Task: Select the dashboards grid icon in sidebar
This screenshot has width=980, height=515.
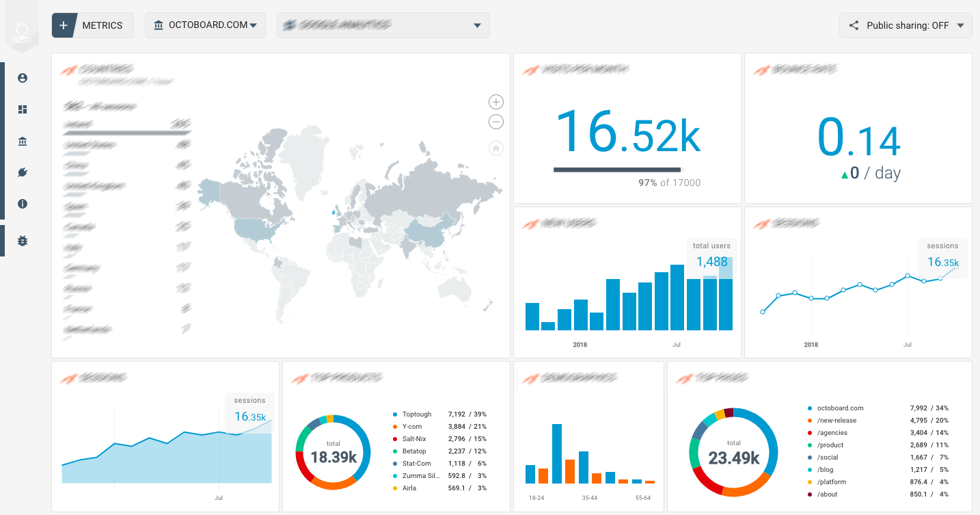Action: [22, 109]
